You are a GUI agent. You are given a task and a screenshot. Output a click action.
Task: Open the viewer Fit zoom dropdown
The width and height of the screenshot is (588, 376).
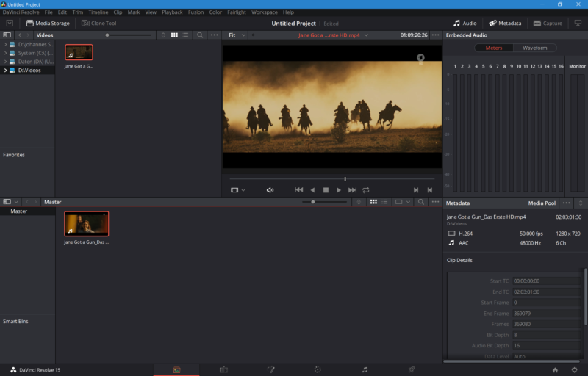coord(237,35)
